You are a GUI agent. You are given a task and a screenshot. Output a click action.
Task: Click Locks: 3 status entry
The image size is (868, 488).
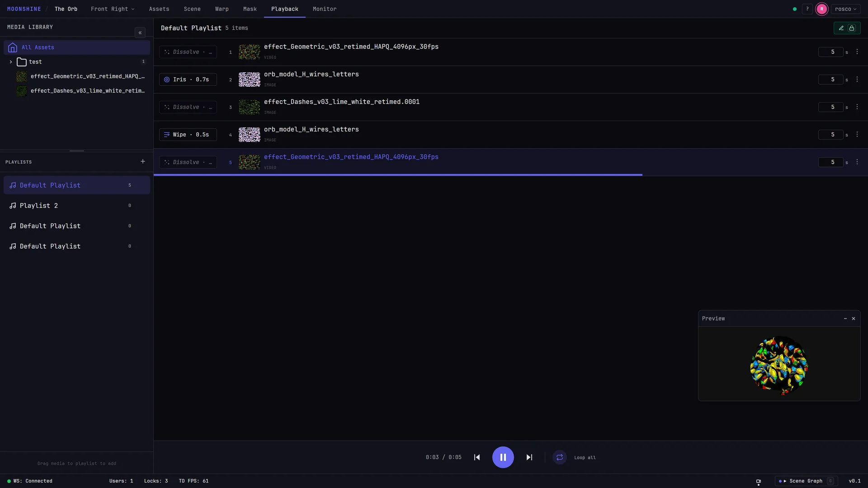coord(156,481)
